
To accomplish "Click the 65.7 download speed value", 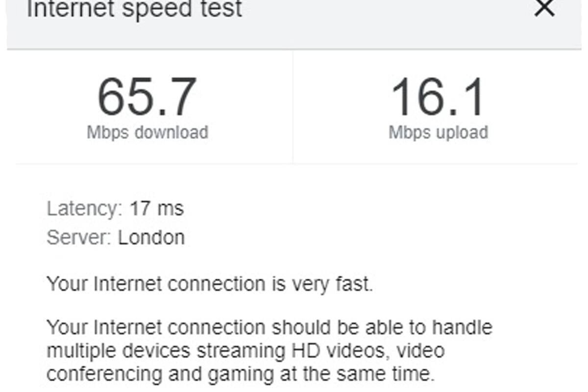I will (x=147, y=98).
